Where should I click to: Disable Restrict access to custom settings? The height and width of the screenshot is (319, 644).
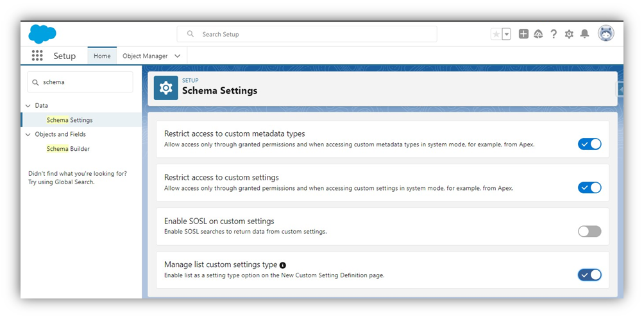pos(589,188)
